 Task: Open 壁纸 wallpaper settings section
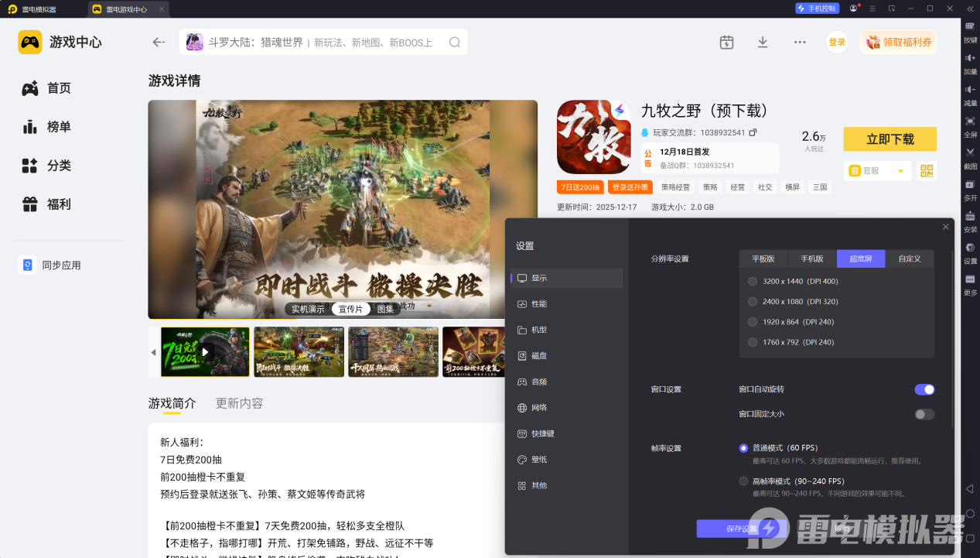(566, 460)
